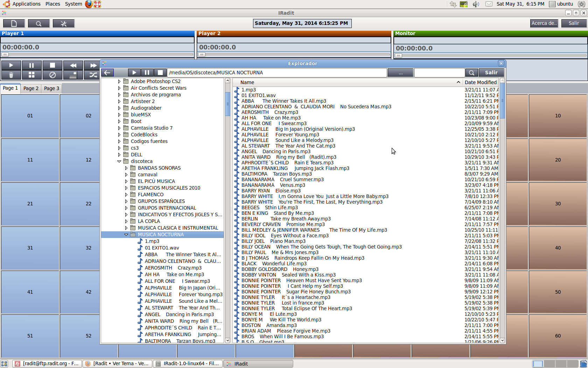Stop Player 1 playback
Image resolution: width=588 pixels, height=368 pixels.
point(52,65)
